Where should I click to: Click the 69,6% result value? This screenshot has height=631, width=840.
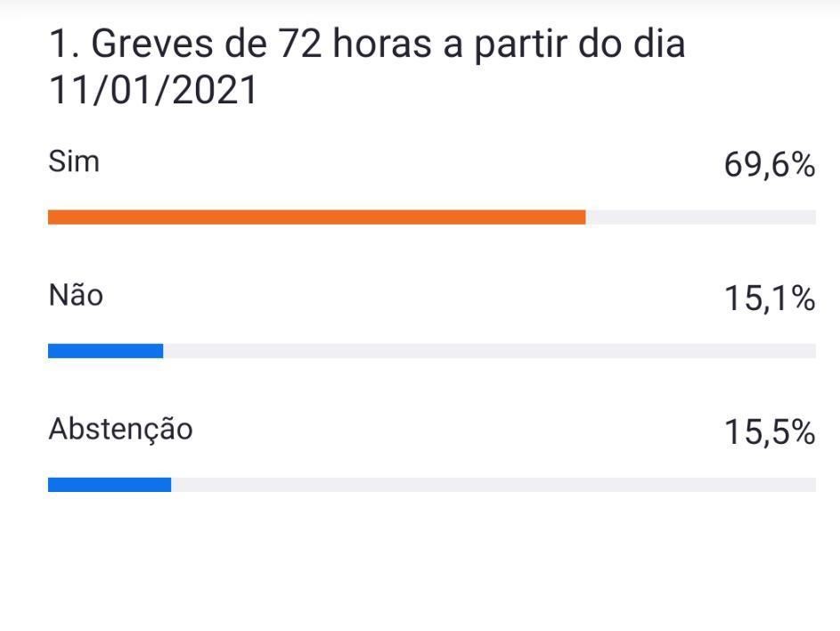tap(769, 166)
